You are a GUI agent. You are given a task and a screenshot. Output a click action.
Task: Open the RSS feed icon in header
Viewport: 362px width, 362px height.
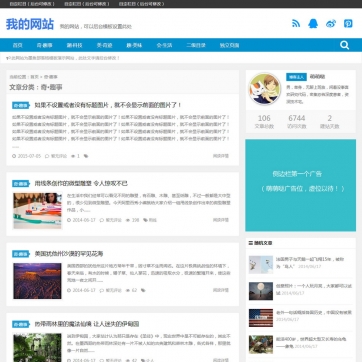296,23
